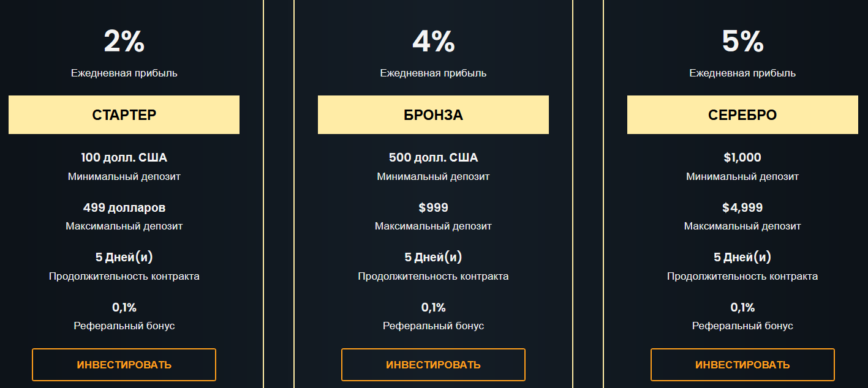Click the 500 долл. США minimum deposit
The image size is (868, 388).
[x=433, y=157]
